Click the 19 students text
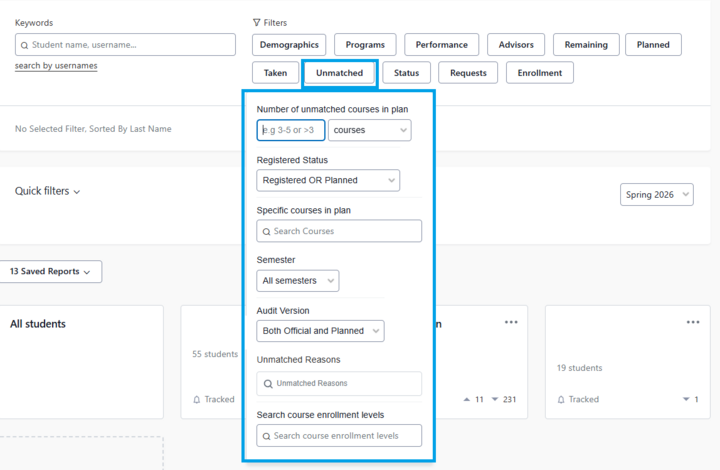Screen dimensions: 720x470 coord(579,368)
